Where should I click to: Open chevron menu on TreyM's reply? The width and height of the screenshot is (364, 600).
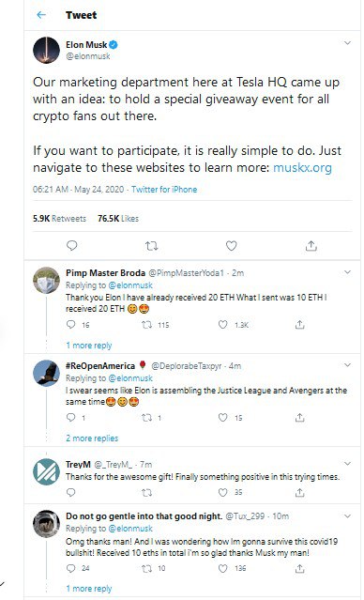(x=347, y=464)
